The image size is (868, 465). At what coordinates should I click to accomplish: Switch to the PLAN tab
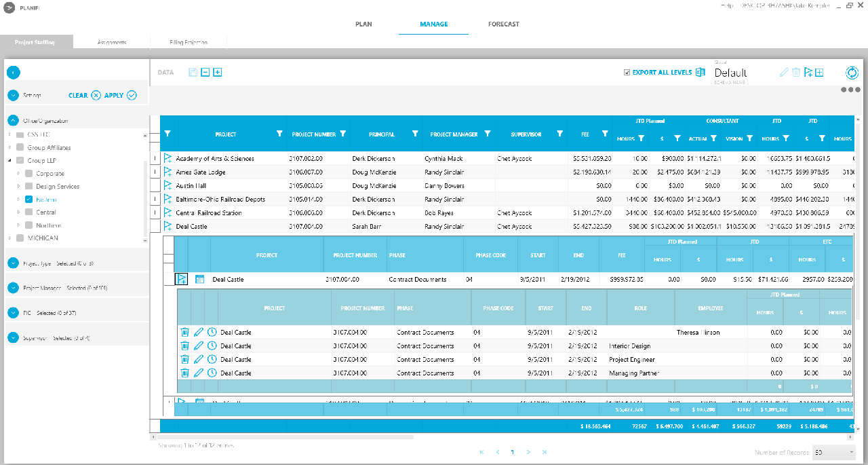363,24
